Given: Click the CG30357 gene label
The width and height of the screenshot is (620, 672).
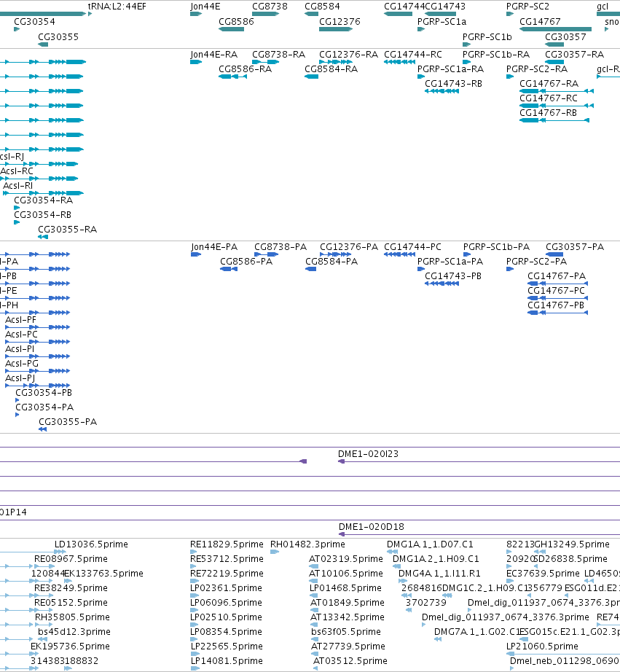Looking at the screenshot, I should coord(565,37).
